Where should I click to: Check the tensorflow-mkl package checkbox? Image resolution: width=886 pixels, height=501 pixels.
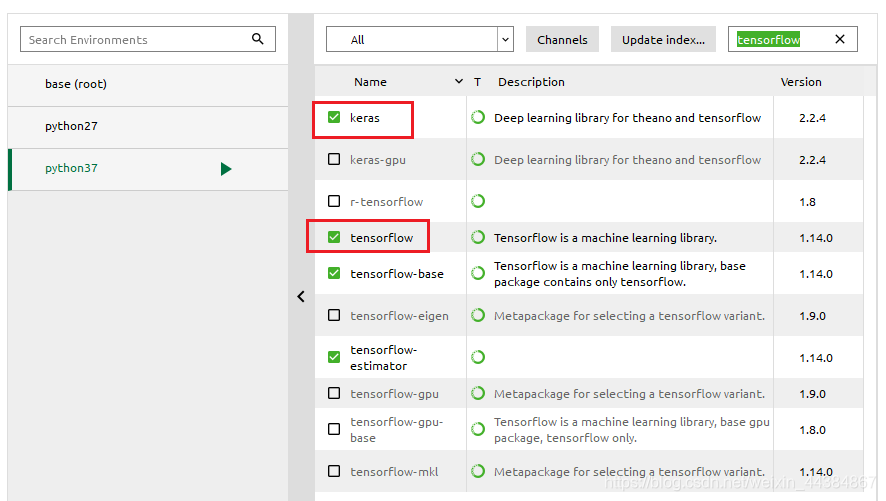pos(334,471)
